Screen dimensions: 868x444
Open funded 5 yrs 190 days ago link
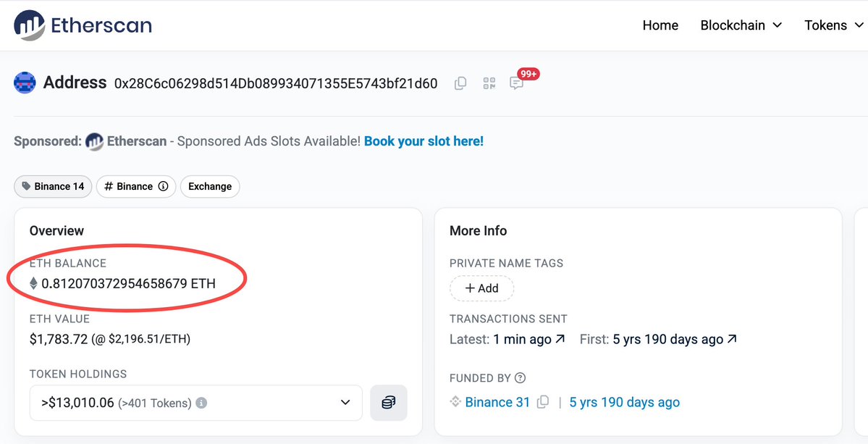(x=625, y=403)
